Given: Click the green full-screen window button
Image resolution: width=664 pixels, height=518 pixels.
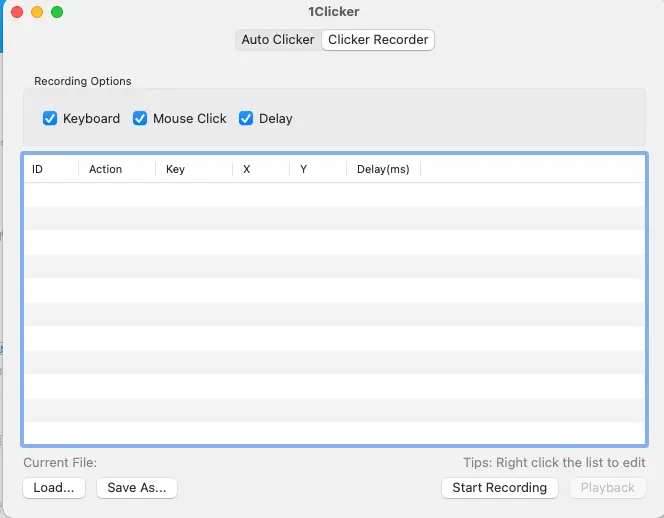Looking at the screenshot, I should click(57, 12).
